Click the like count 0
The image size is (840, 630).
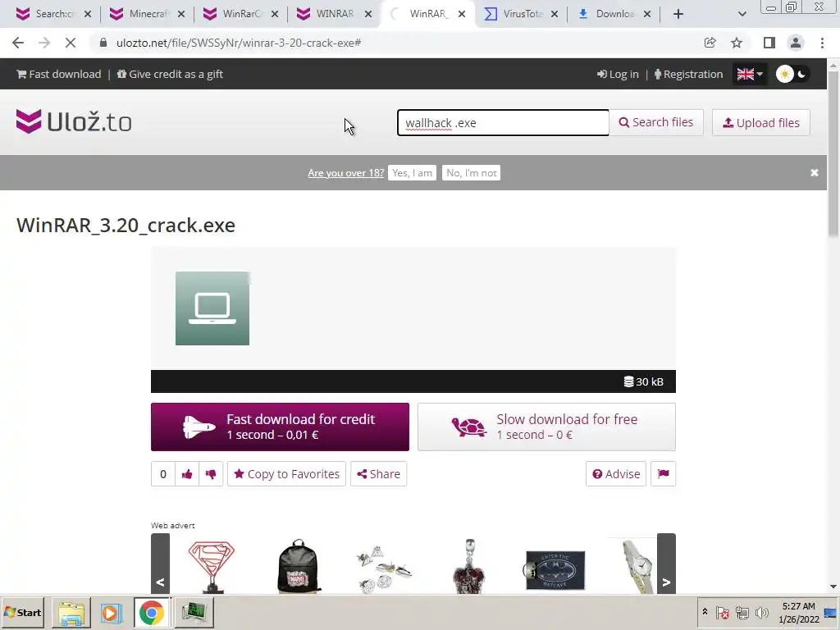163,474
